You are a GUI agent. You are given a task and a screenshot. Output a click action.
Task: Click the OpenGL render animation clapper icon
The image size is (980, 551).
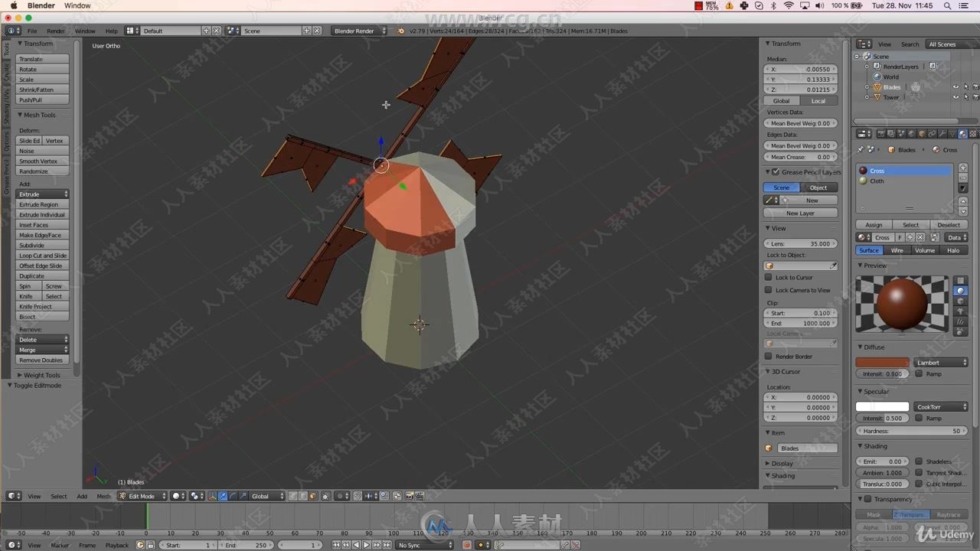point(419,496)
